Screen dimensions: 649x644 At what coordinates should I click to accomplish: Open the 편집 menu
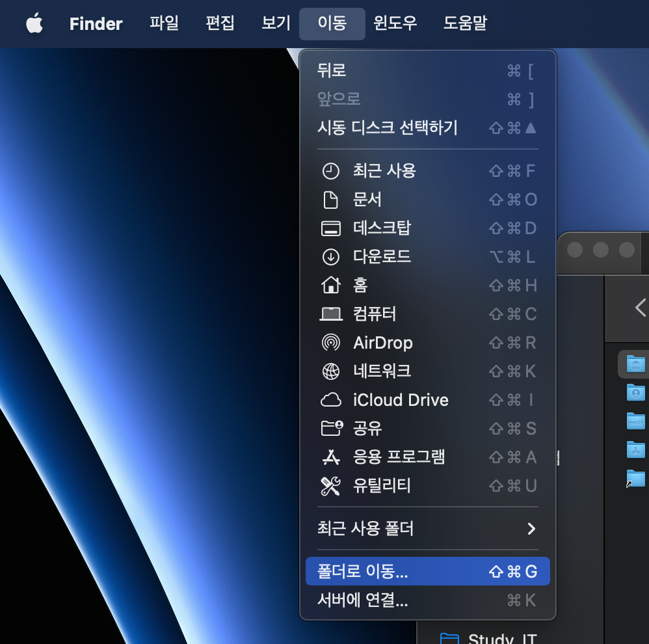pyautogui.click(x=220, y=23)
